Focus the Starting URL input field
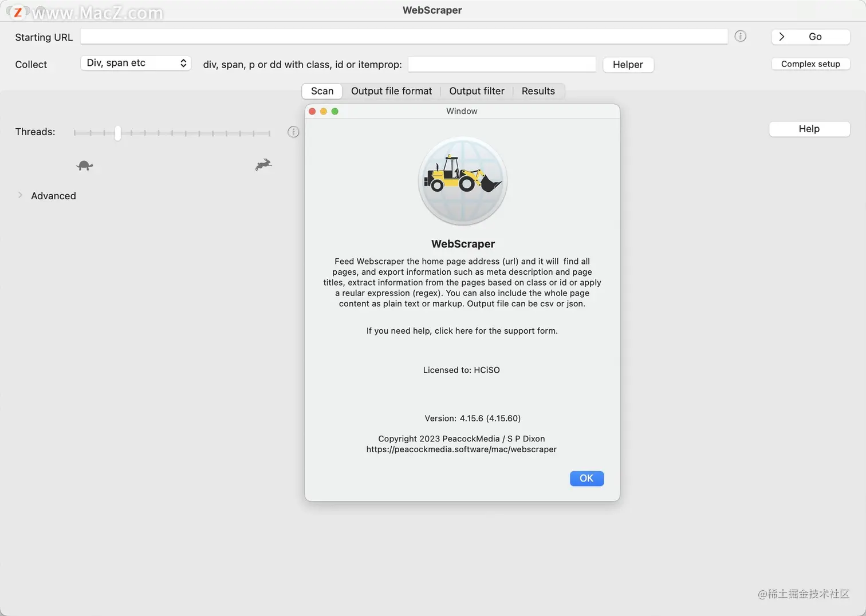Image resolution: width=866 pixels, height=616 pixels. (x=404, y=37)
